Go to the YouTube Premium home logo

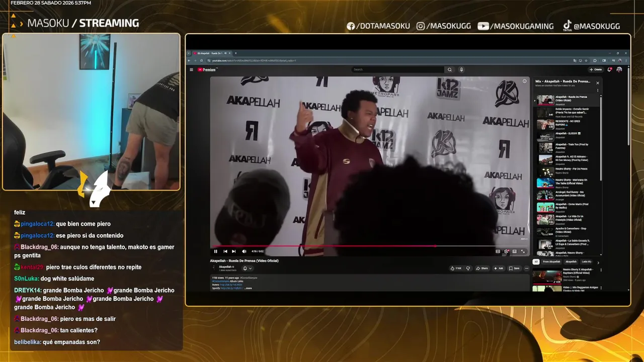tap(207, 70)
